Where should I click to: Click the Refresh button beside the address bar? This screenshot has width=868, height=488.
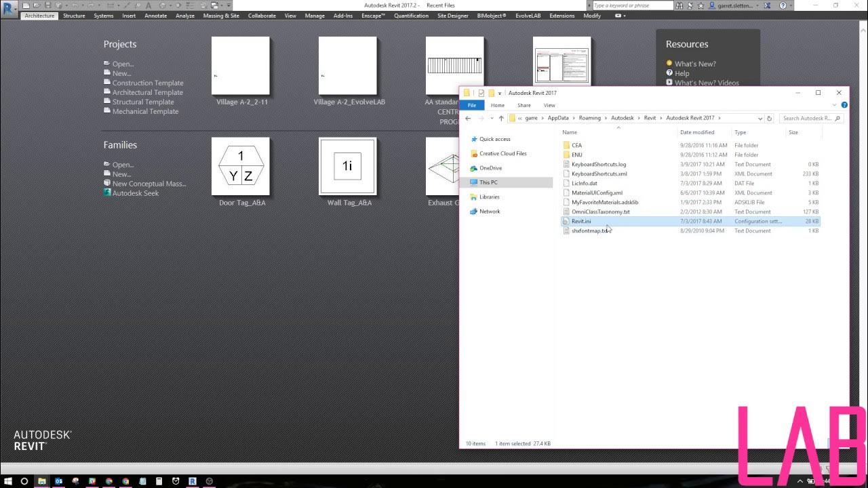click(x=769, y=118)
